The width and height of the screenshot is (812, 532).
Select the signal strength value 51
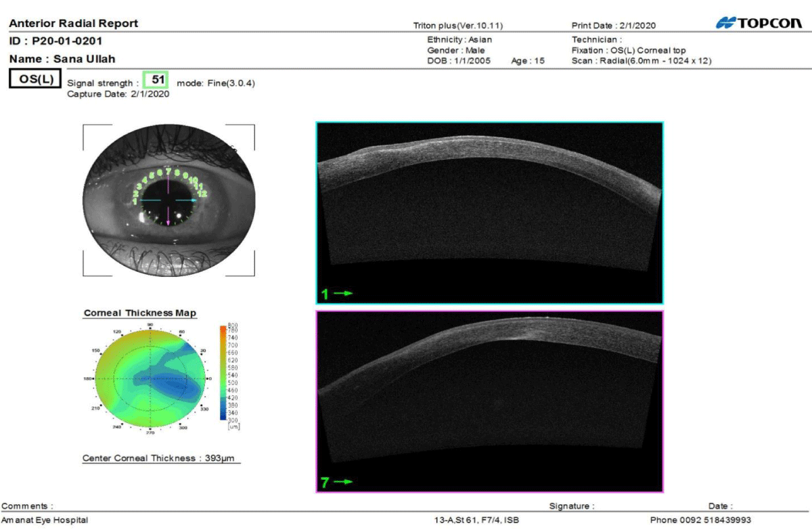click(x=158, y=79)
